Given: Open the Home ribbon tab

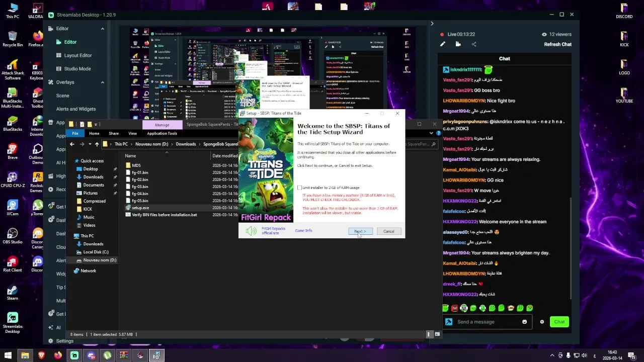Looking at the screenshot, I should click(94, 133).
